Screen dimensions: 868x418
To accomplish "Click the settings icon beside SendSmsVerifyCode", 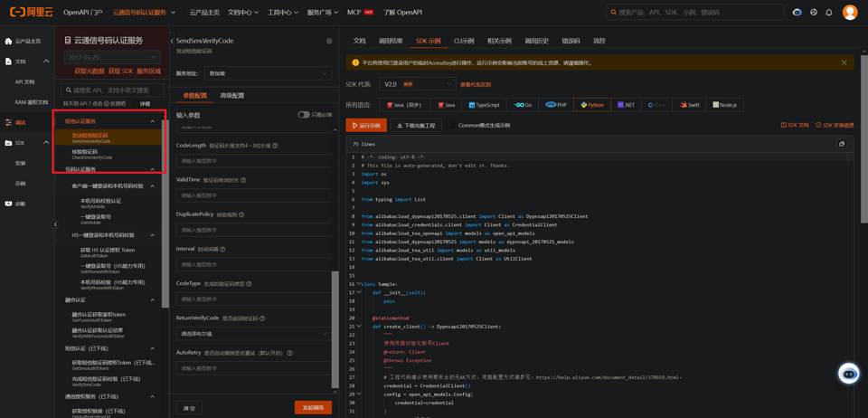I will [329, 41].
